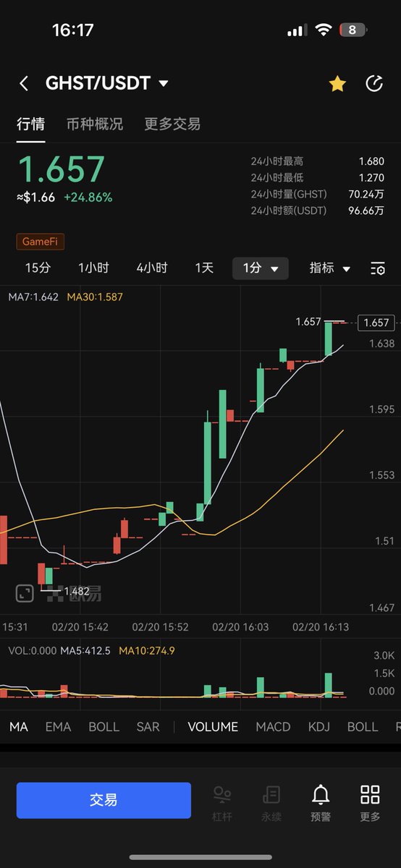Tap the 1.482 low price marker
401x868 pixels.
77,592
